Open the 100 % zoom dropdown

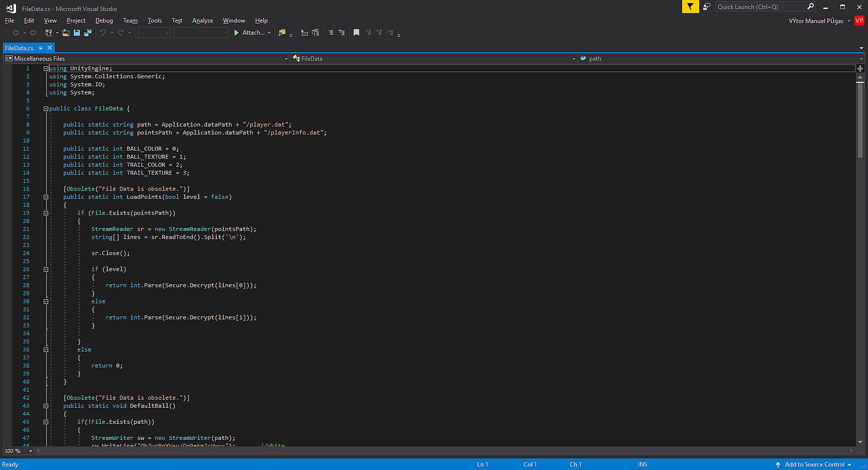tap(31, 451)
